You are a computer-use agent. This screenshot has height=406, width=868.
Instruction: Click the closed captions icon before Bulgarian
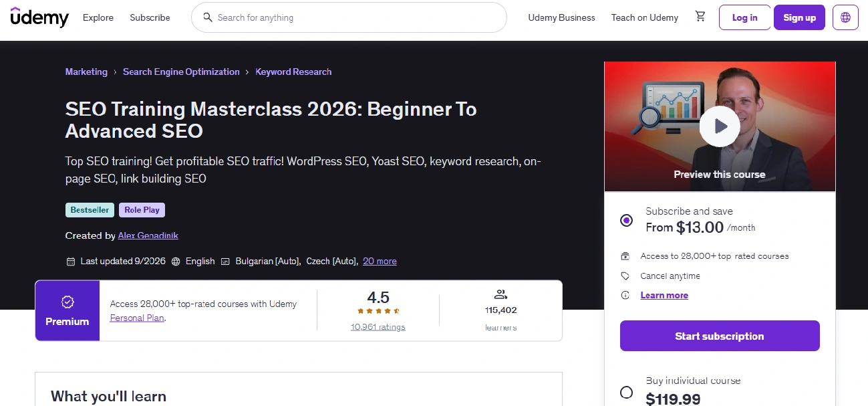[225, 262]
